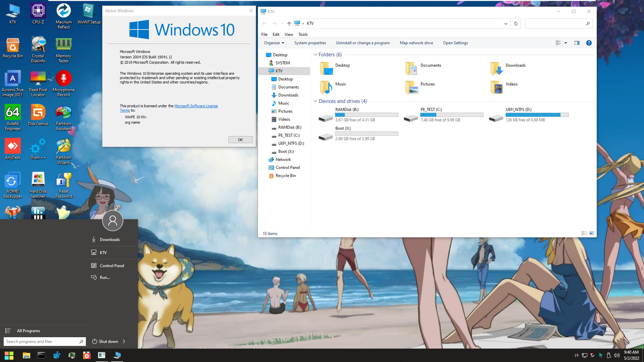Collapse the Devices and drives (4) group
The image size is (644, 362).
(x=315, y=101)
